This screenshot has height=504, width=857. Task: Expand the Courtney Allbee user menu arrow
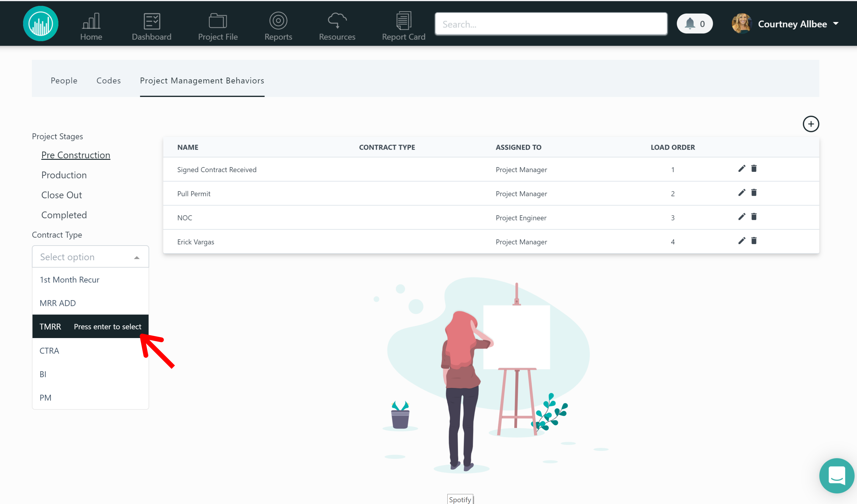(835, 24)
